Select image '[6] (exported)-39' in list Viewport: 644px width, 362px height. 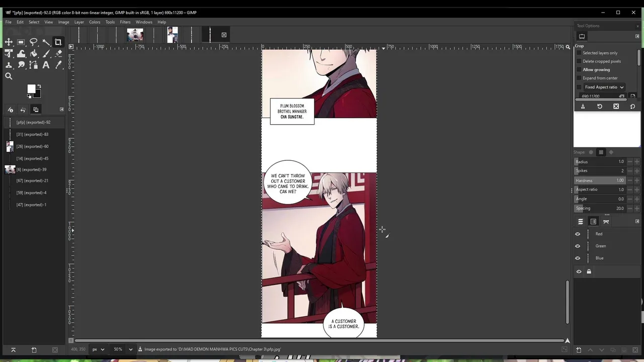[x=34, y=169]
